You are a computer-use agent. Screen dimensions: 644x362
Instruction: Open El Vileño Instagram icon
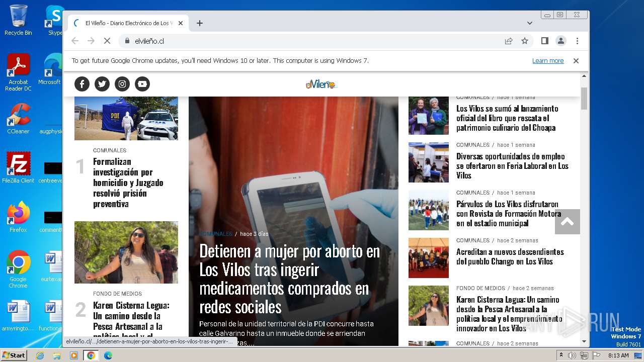pos(122,84)
